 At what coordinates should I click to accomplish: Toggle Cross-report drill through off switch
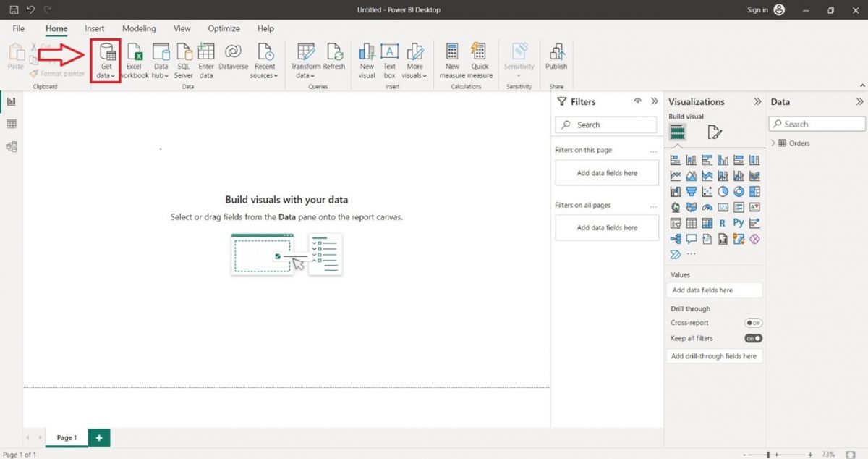pos(753,322)
